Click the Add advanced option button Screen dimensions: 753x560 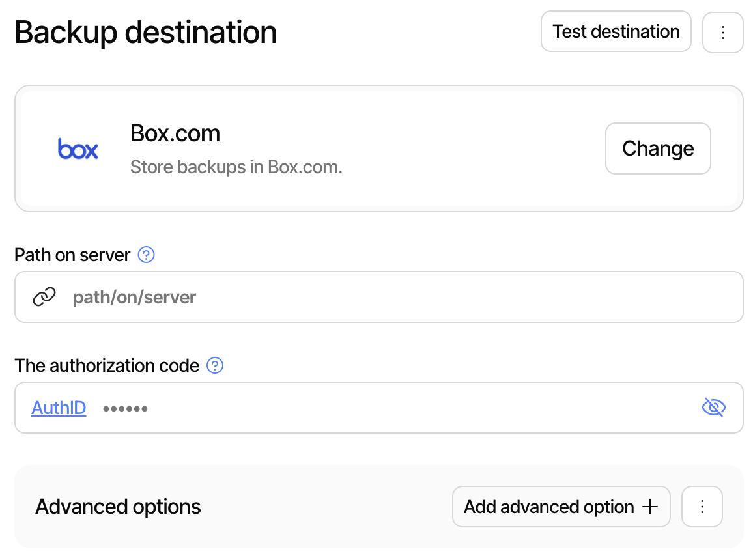pyautogui.click(x=561, y=507)
